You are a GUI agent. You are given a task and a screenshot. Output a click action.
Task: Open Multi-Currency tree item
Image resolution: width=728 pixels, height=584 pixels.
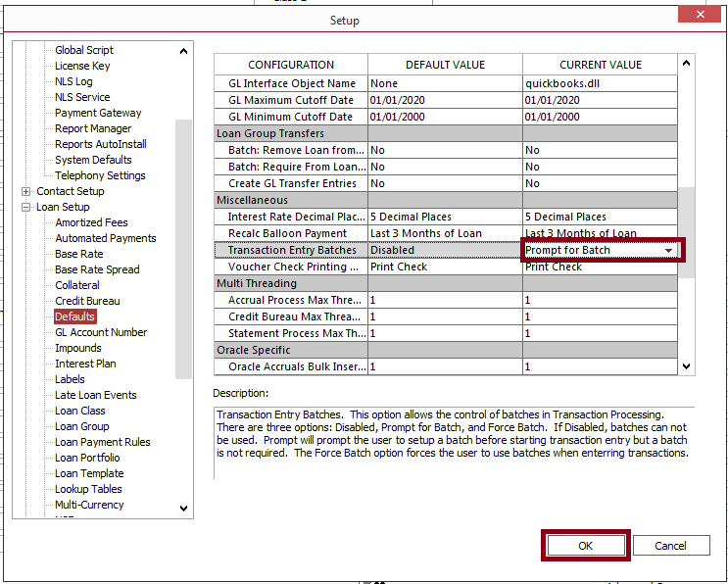pyautogui.click(x=89, y=505)
